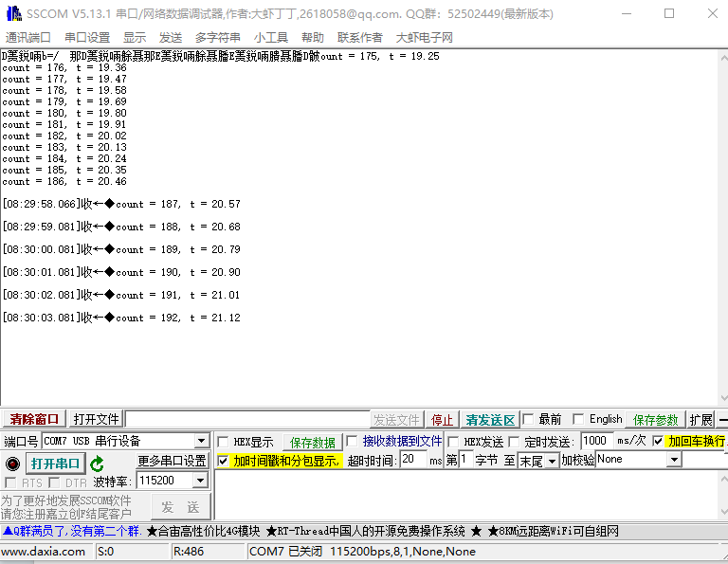The image size is (728, 564).
Task: Click the minus button beside 扩展
Action: tap(722, 420)
